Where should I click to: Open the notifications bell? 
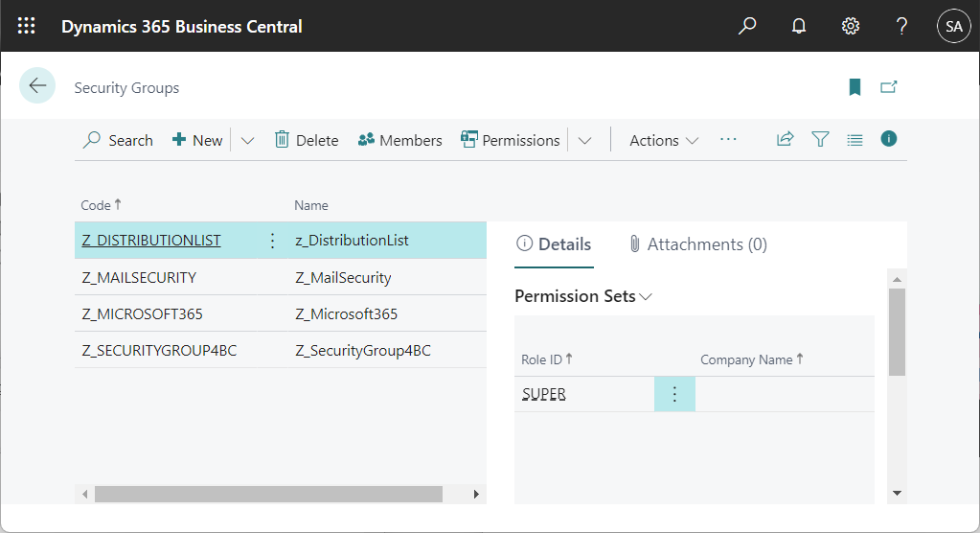point(799,26)
